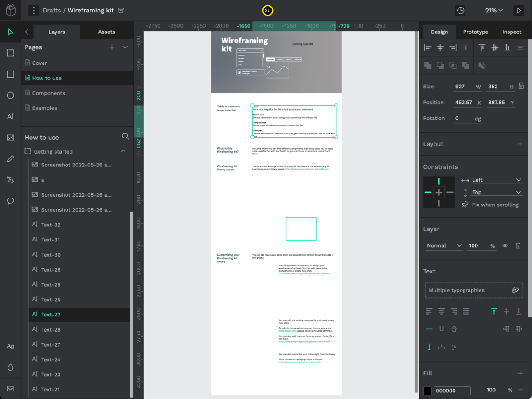Image resolution: width=532 pixels, height=399 pixels.
Task: Select the Move tool arrow
Action: pos(11,32)
